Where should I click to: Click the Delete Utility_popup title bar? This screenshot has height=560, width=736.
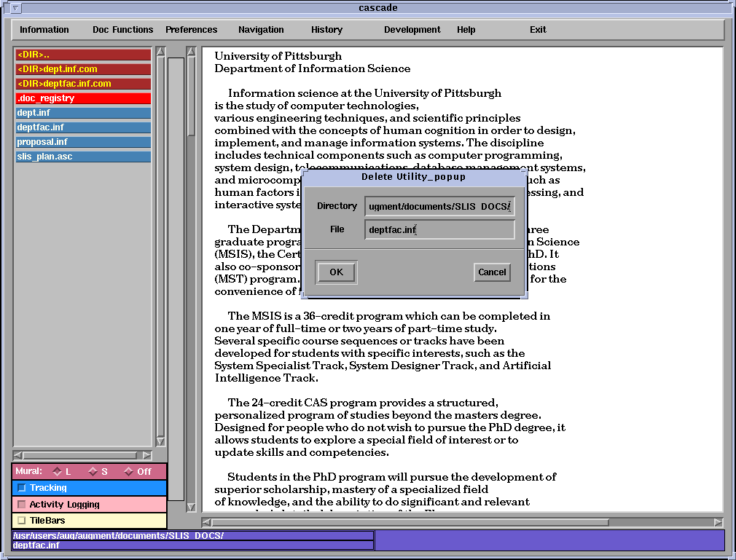(413, 177)
